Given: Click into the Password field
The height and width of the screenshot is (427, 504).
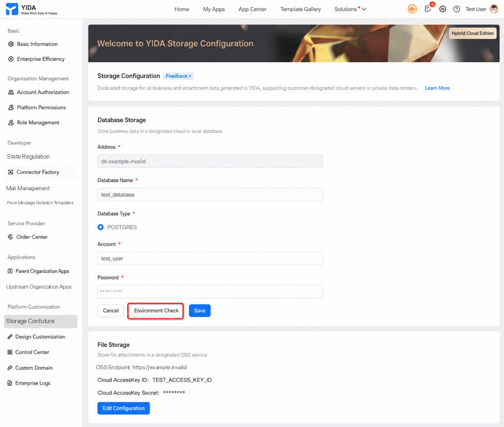Looking at the screenshot, I should coord(210,292).
